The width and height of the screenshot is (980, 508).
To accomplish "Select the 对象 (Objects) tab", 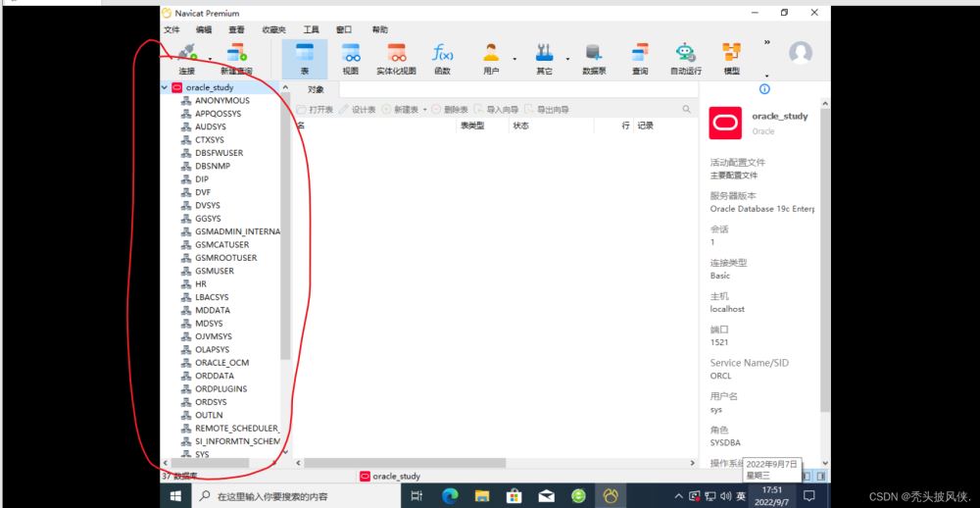I will pos(316,89).
